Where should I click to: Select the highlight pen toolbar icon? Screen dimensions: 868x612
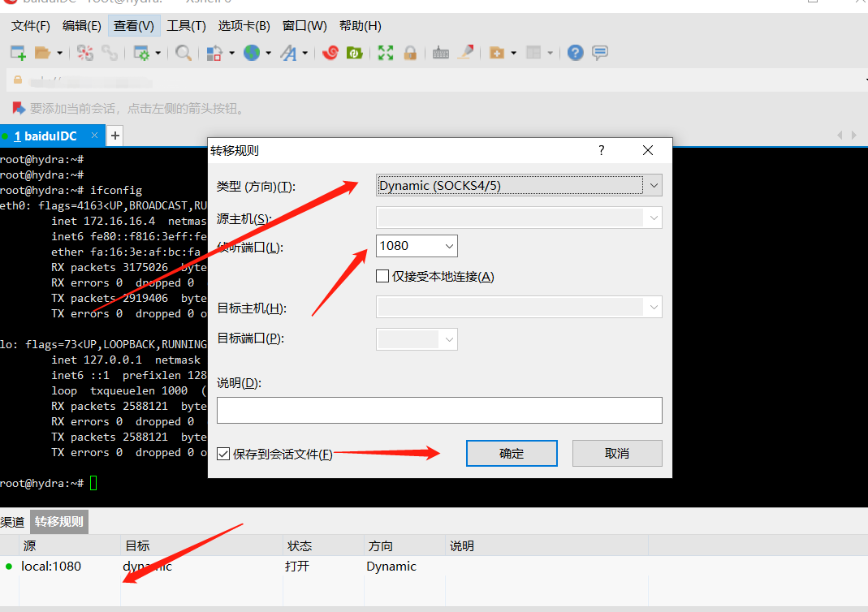[465, 52]
